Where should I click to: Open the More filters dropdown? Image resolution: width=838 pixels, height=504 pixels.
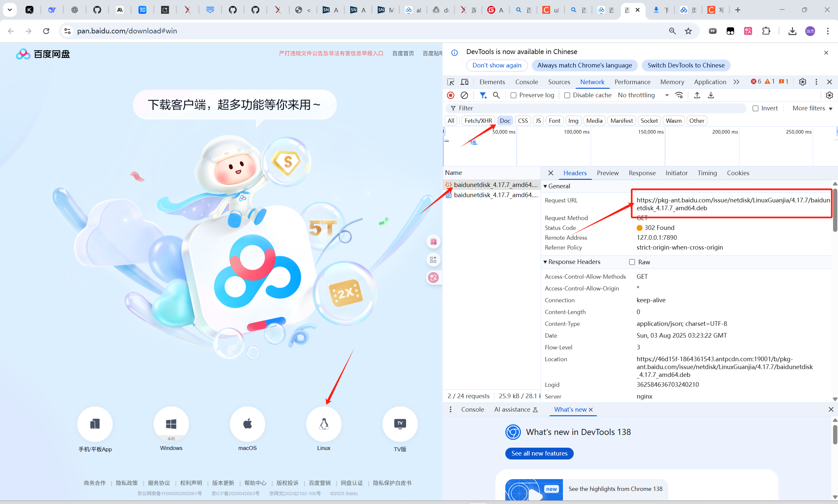coord(812,108)
